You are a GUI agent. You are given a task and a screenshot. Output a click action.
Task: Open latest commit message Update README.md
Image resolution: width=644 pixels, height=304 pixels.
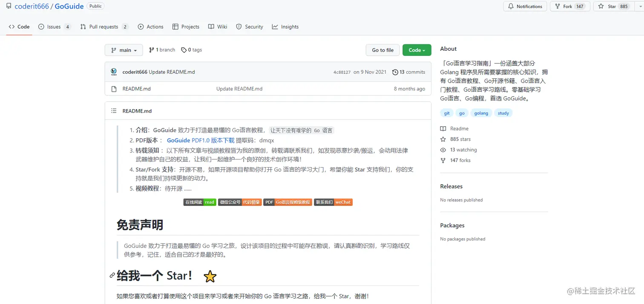pyautogui.click(x=172, y=72)
